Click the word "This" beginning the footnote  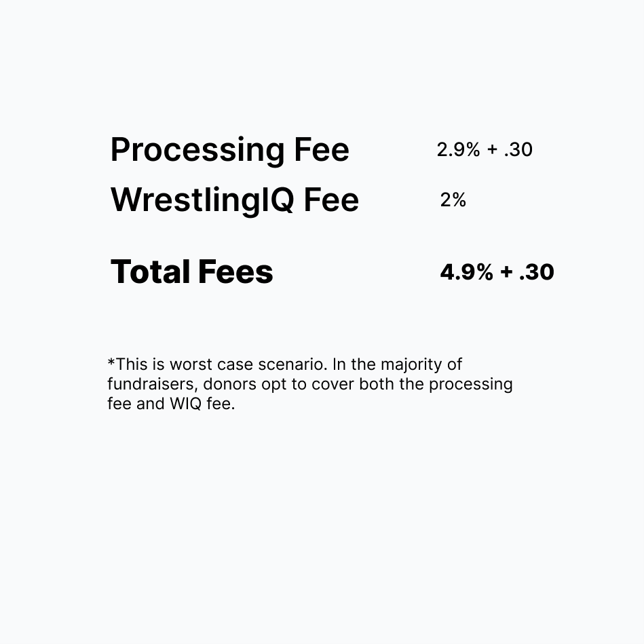132,364
